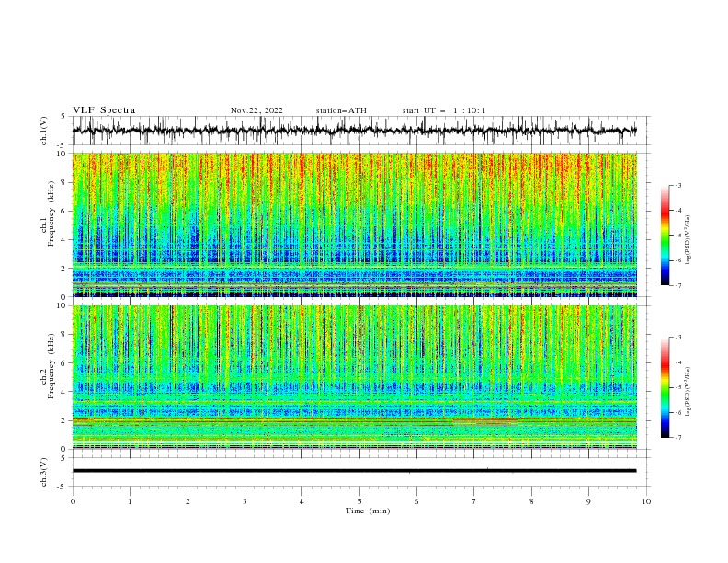Click the ch.1 spectrogram color bar
Viewport: 728px width, 563px height.
665,236
